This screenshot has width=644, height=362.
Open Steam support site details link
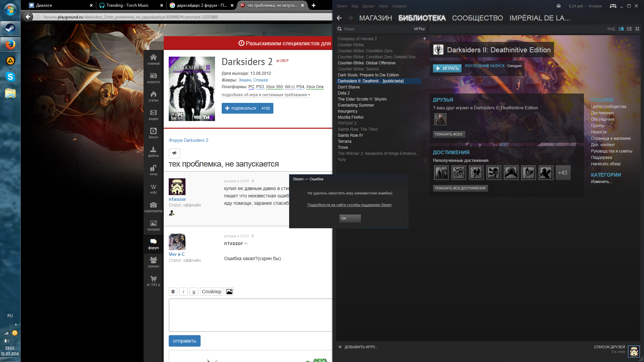(349, 205)
